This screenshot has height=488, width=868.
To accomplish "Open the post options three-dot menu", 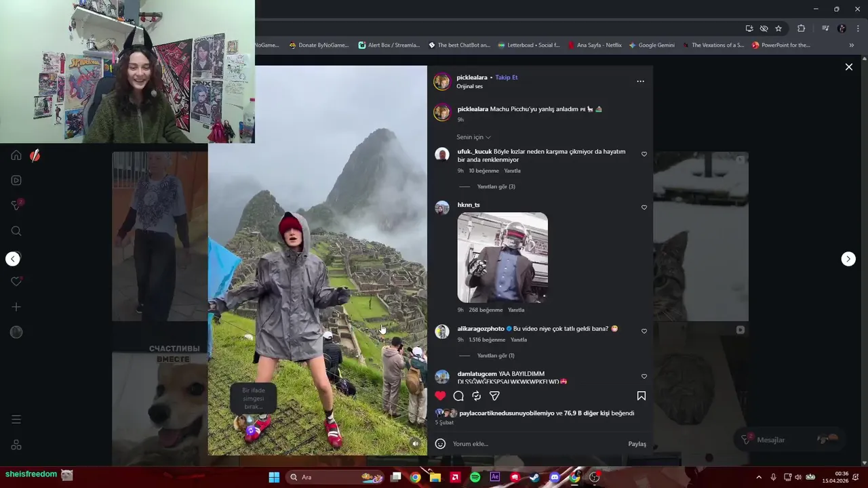I will point(640,81).
